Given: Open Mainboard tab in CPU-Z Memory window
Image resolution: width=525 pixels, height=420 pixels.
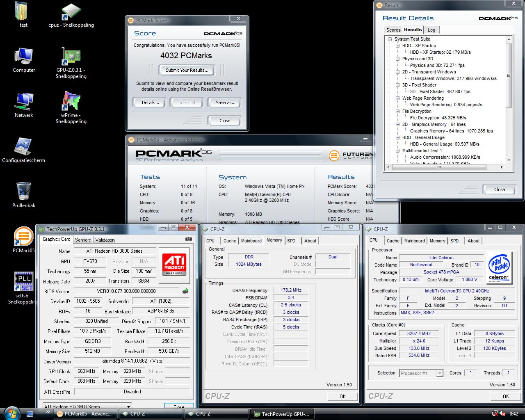Looking at the screenshot, I should (x=251, y=241).
